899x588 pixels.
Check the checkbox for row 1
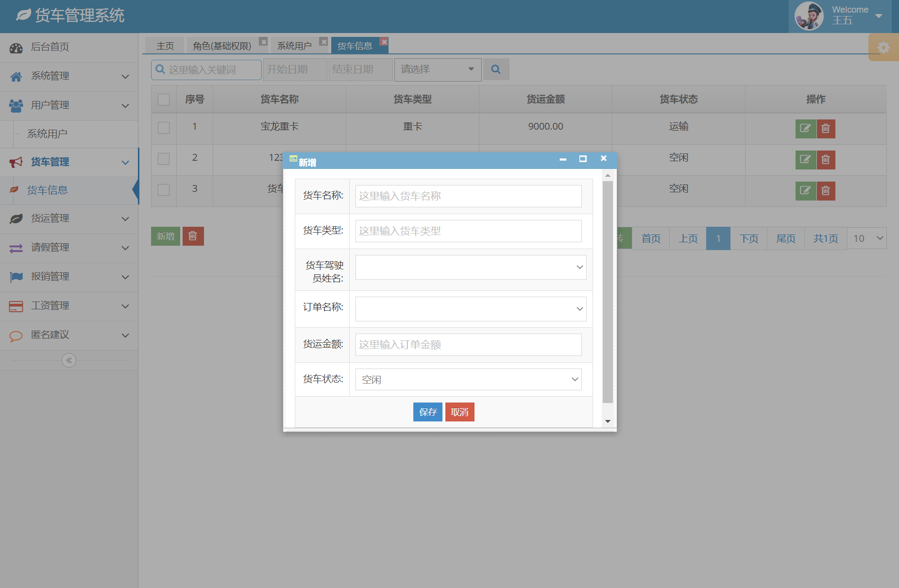(163, 129)
